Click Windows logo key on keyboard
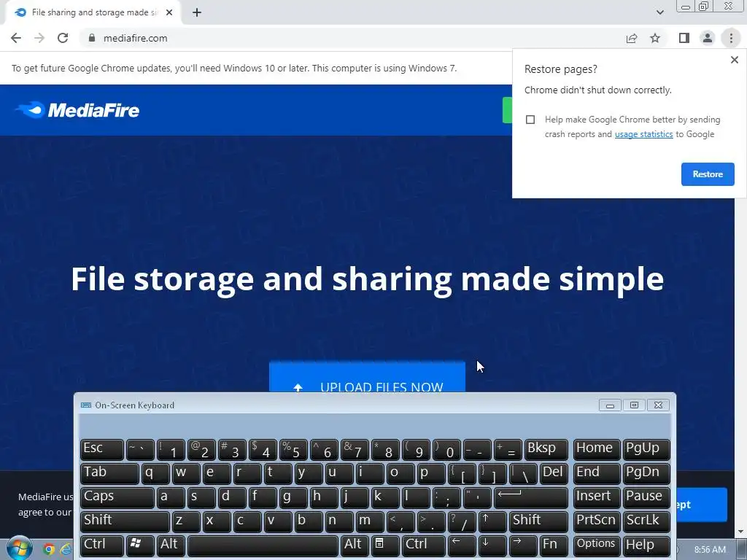Screen dimensions: 747x560 coord(140,545)
